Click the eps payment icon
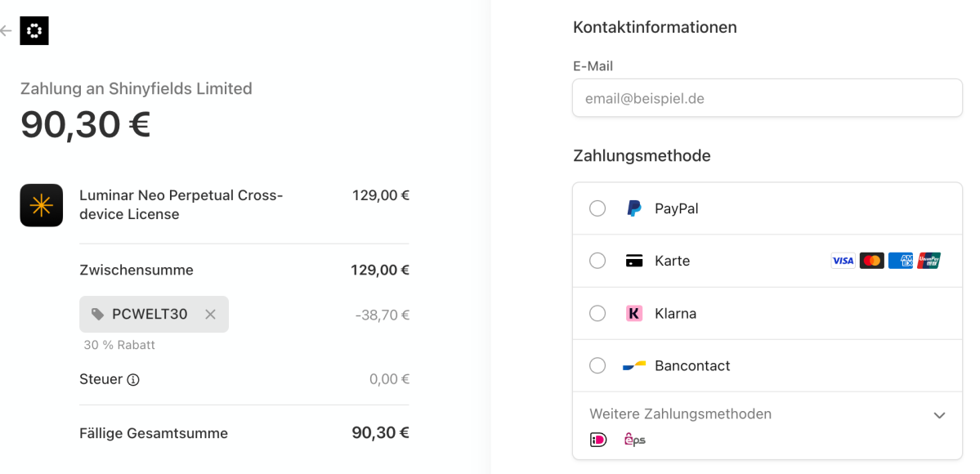Screen dimensions: 980x474 (x=634, y=440)
